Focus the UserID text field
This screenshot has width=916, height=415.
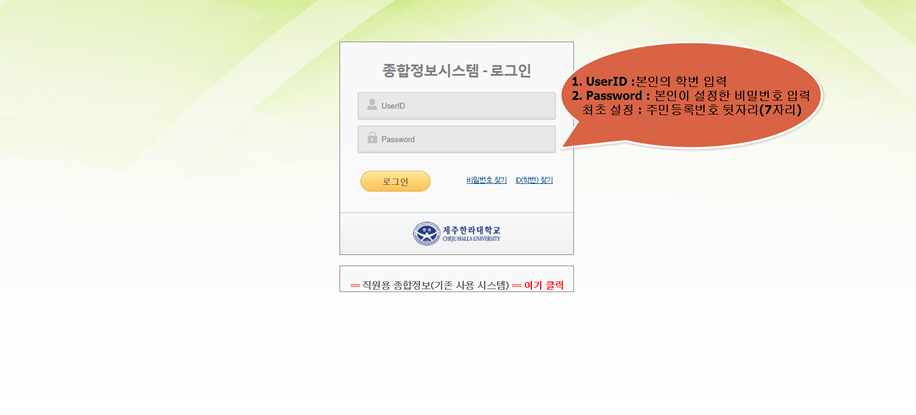pos(456,106)
